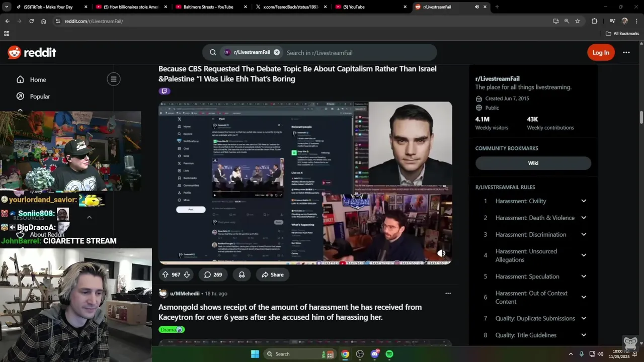
Task: Open the Windows Start menu
Action: (x=255, y=354)
